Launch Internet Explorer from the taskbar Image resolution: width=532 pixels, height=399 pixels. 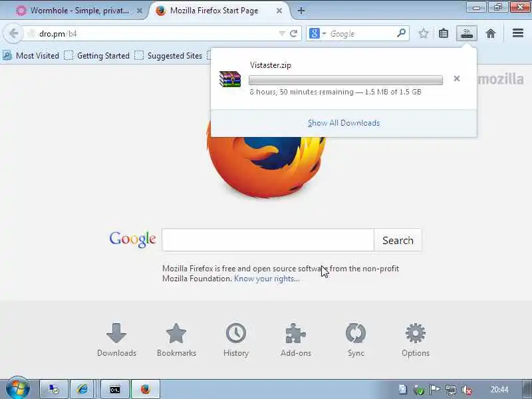click(82, 389)
